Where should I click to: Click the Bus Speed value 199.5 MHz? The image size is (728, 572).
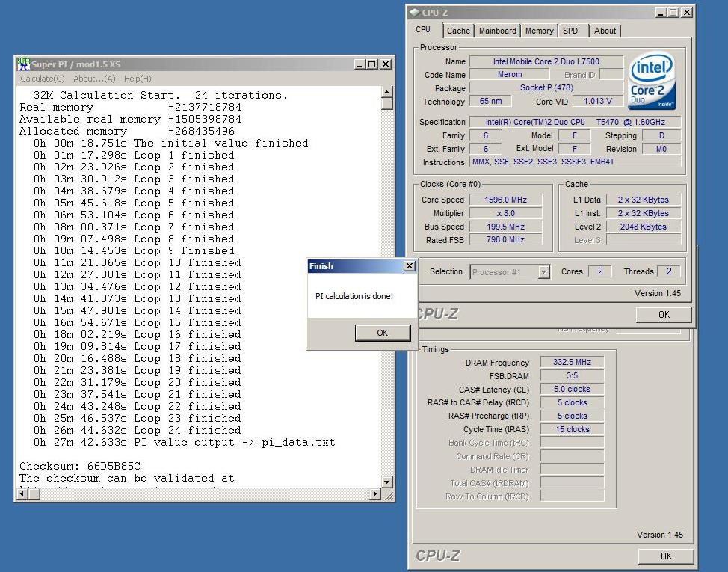pos(505,227)
